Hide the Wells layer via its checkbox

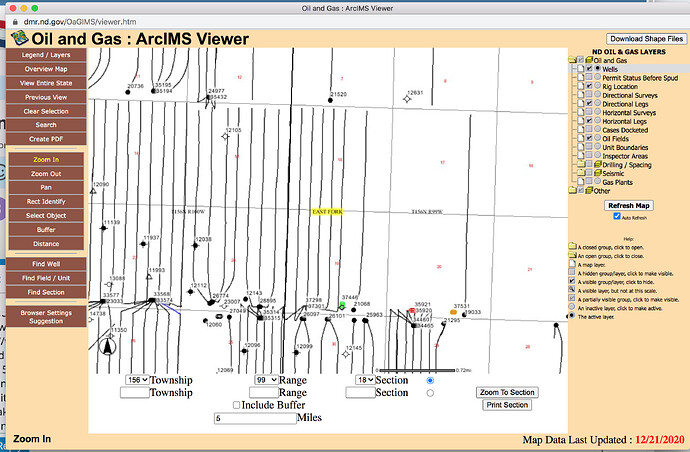pyautogui.click(x=589, y=69)
